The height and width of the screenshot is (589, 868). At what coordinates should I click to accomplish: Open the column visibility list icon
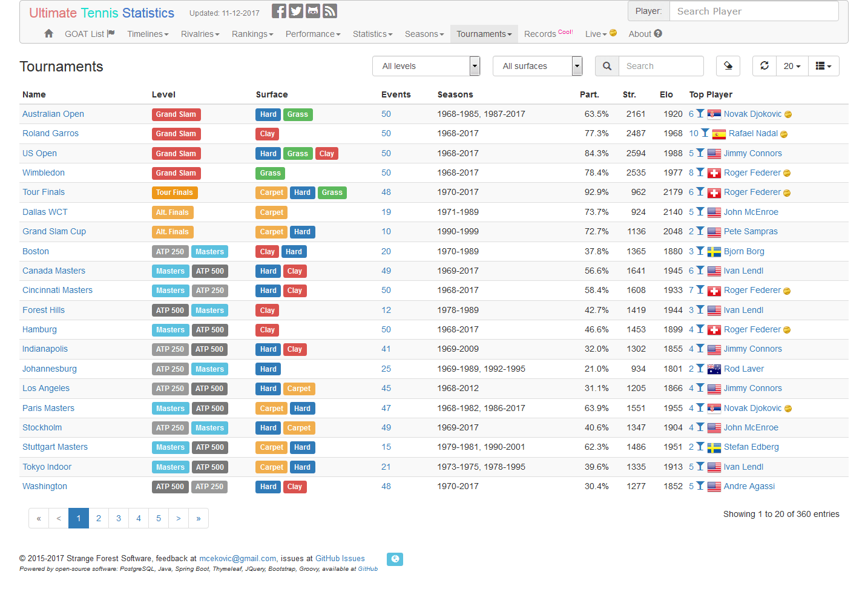tap(823, 66)
